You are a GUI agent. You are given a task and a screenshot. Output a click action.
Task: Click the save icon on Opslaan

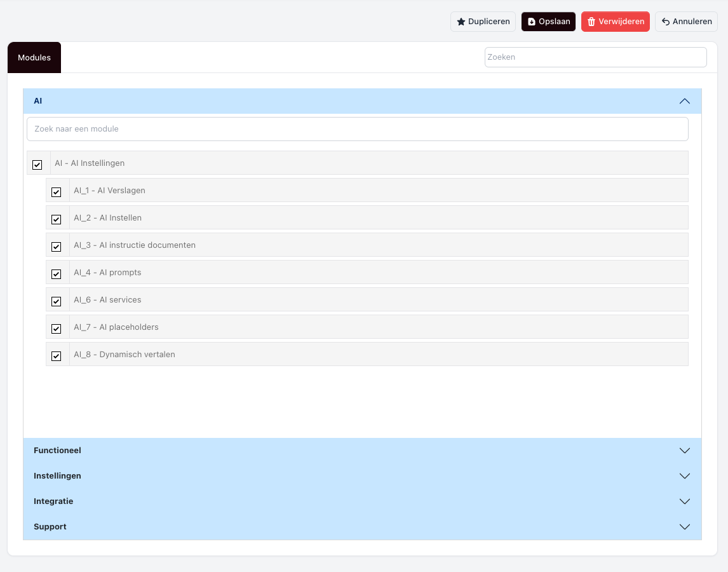532,22
